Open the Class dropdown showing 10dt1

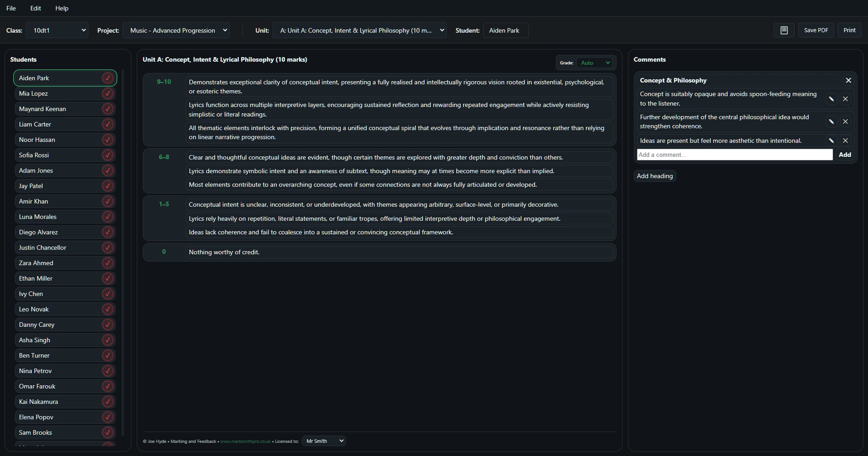(x=57, y=30)
